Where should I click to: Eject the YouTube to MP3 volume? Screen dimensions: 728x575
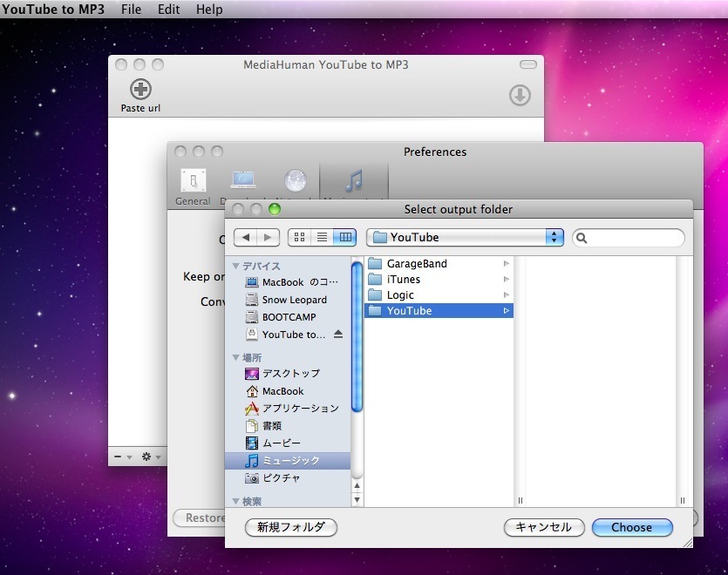coord(338,335)
